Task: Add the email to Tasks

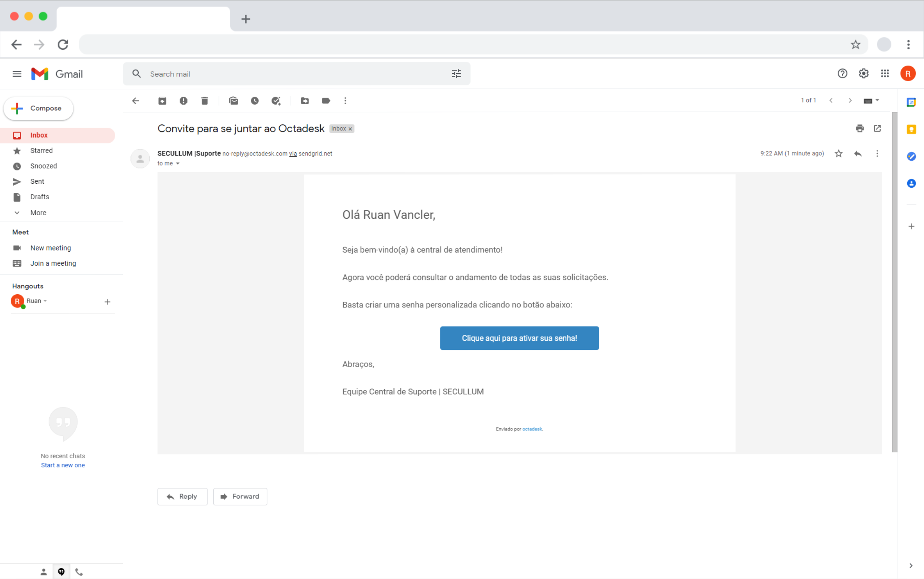Action: (276, 101)
